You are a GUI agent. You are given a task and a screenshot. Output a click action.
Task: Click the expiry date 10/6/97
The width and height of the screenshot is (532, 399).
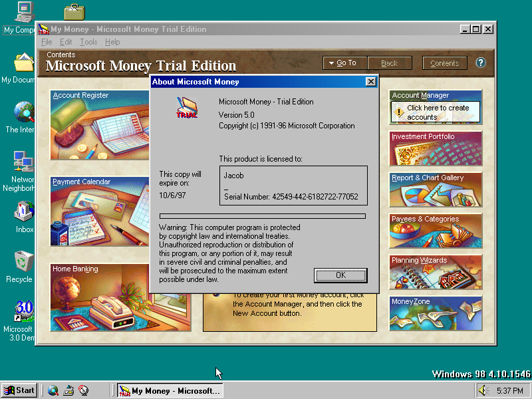click(x=172, y=196)
